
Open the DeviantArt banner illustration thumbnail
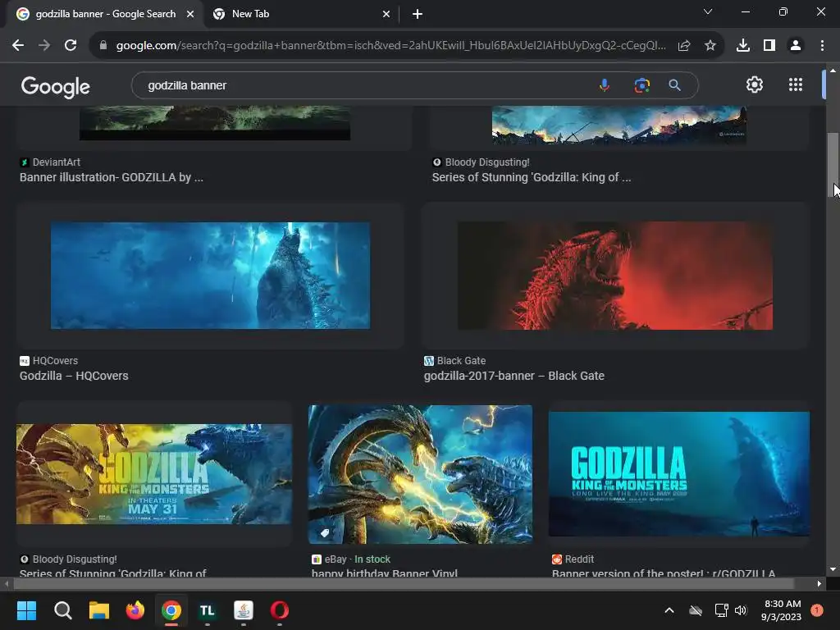pos(215,123)
